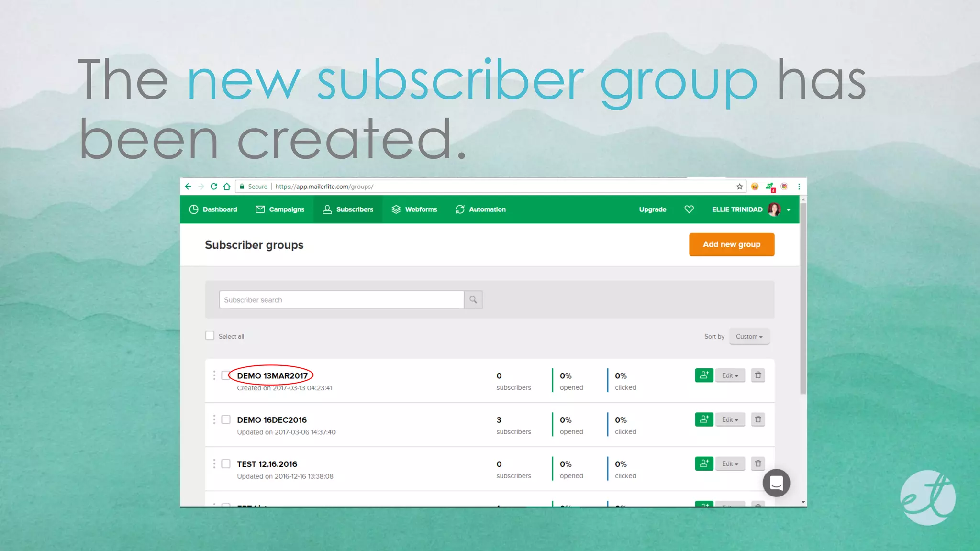
Task: Open the Dashboard tab
Action: point(213,209)
